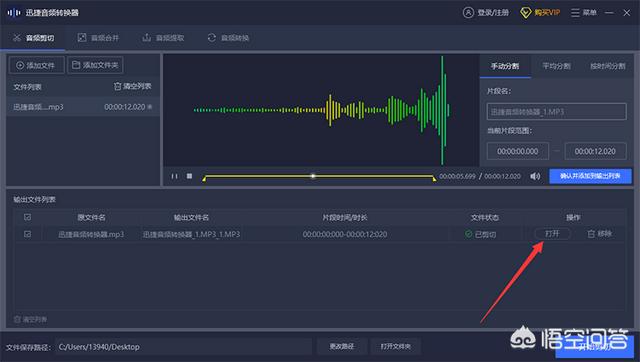Click the white playhead on yellow progress bar
This screenshot has height=362, width=640.
click(x=313, y=176)
